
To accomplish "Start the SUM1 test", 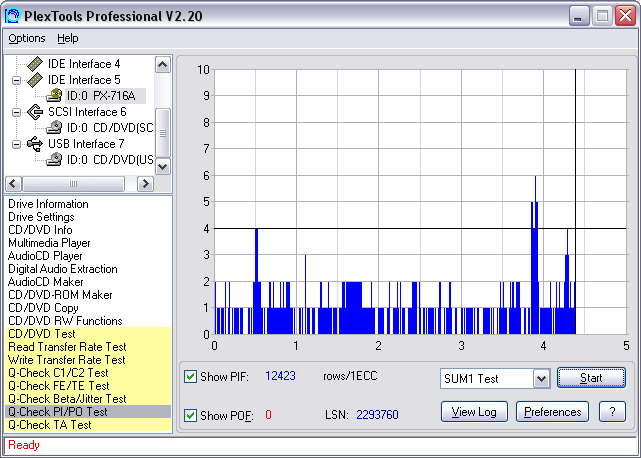I will tap(591, 378).
